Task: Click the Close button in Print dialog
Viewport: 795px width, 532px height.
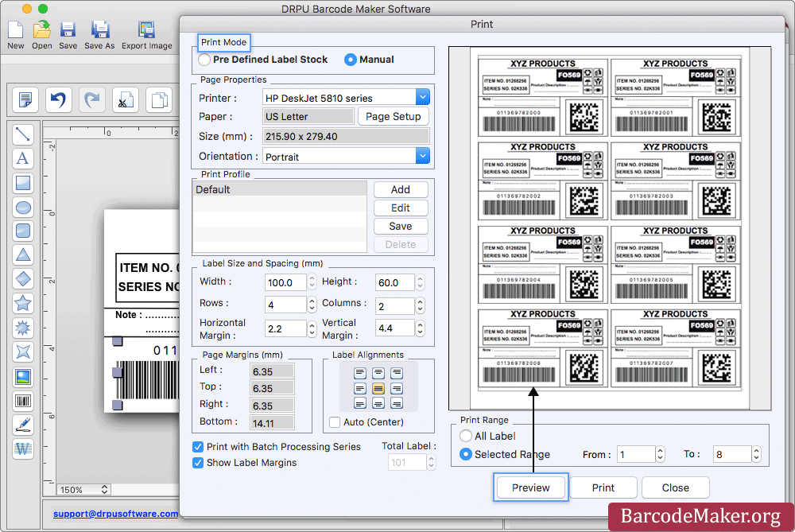Action: pyautogui.click(x=675, y=488)
